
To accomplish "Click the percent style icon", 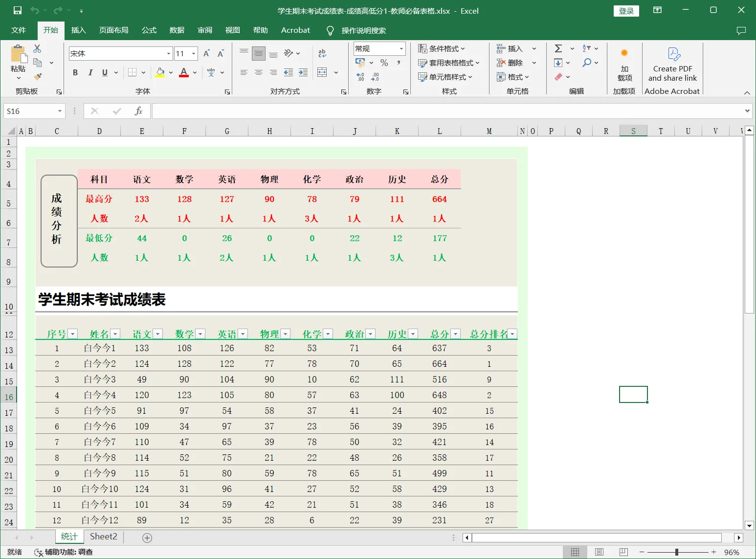I will point(384,63).
